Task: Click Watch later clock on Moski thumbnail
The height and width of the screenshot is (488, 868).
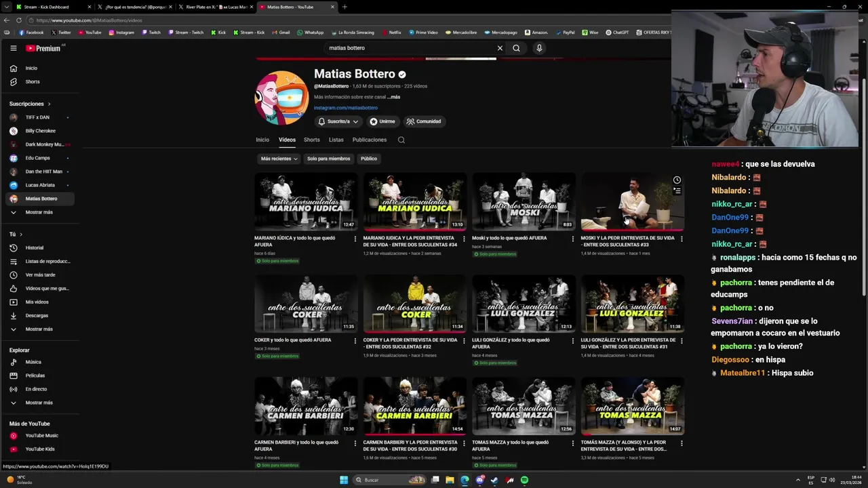Action: [x=677, y=180]
